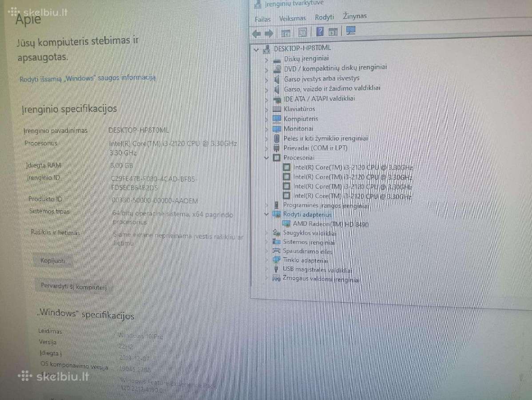Image resolution: width=532 pixels, height=400 pixels.
Task: Collapse the Procesoriai tree node
Action: [x=266, y=158]
